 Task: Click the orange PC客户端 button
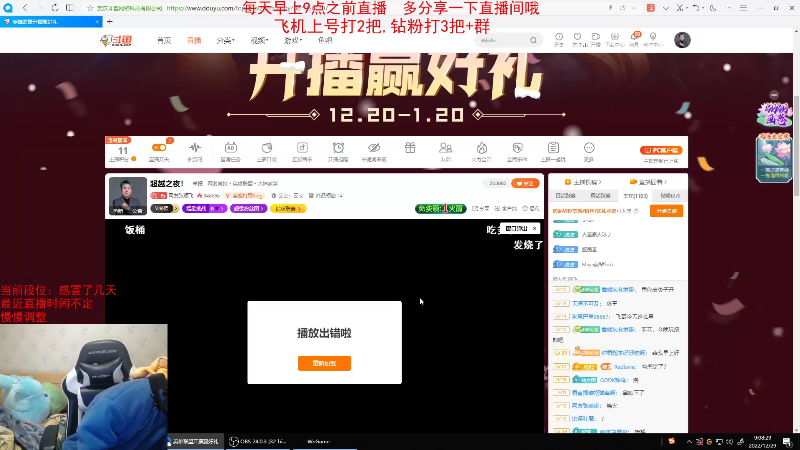tap(661, 151)
